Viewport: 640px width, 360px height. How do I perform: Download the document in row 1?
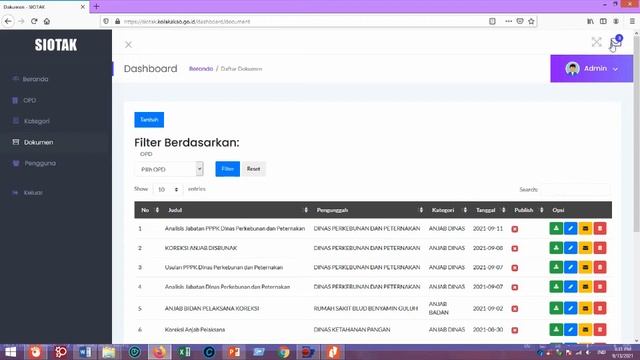[556, 229]
